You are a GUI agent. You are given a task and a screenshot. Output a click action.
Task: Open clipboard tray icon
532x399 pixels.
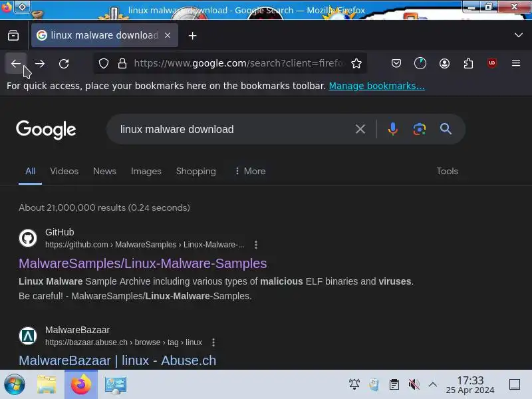click(394, 384)
